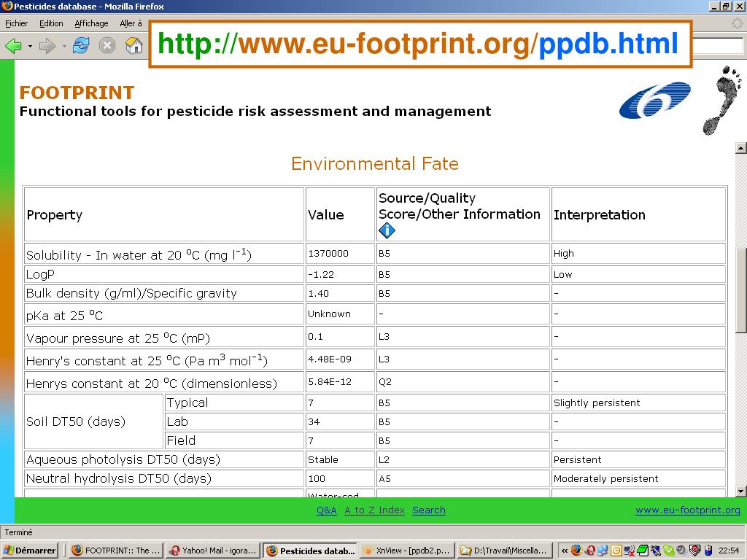Screen dimensions: 747x560
Task: Click the blue info icon in the Source/Quality header
Action: (x=387, y=231)
